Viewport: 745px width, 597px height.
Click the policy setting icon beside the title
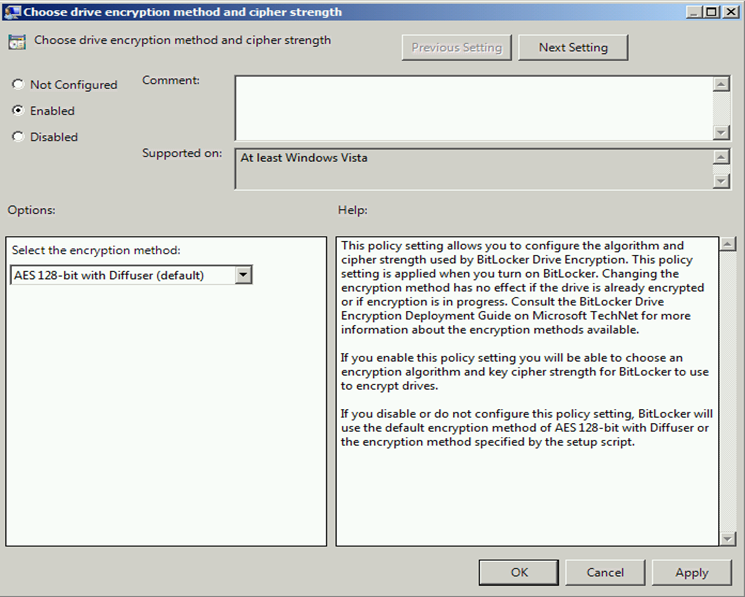tap(17, 42)
